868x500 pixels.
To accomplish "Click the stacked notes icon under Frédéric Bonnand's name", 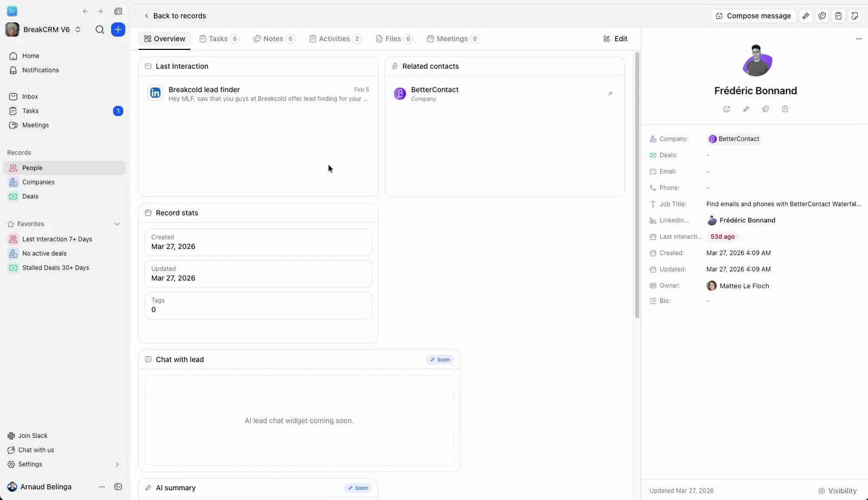I will 765,109.
